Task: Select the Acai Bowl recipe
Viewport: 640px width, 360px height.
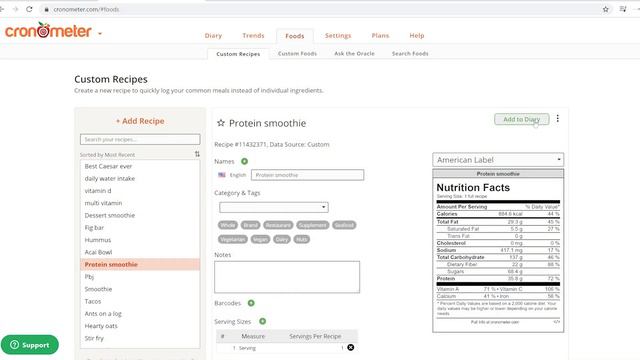Action: pos(140,252)
